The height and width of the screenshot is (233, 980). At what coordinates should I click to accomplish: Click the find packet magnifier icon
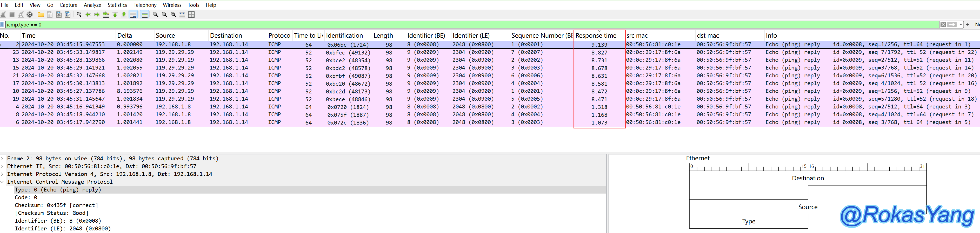tap(79, 15)
